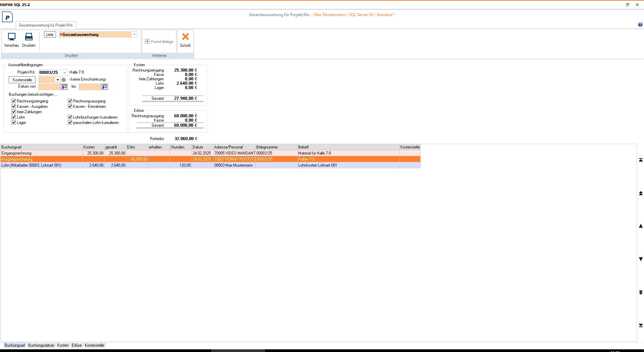
Task: Click the Drucken printer icon
Action: pyautogui.click(x=29, y=37)
